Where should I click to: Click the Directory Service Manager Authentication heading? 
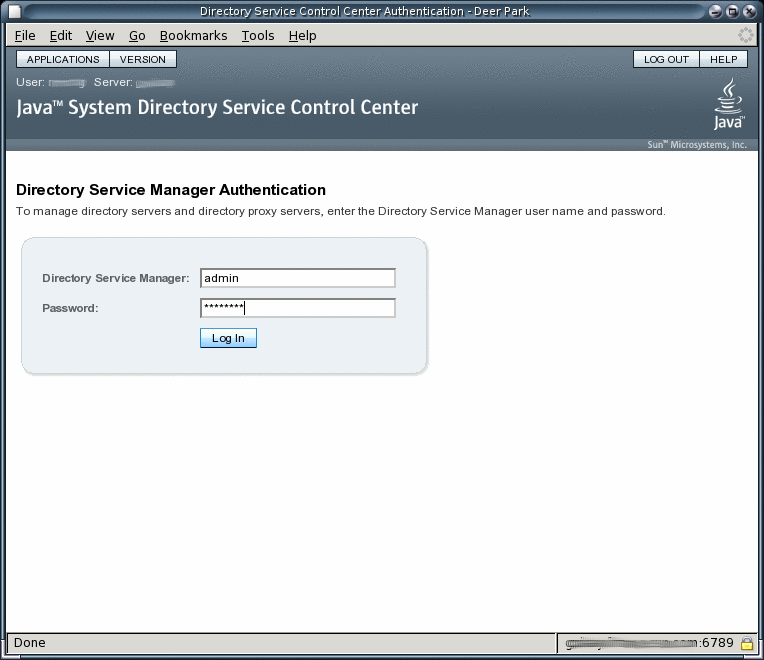pyautogui.click(x=171, y=190)
